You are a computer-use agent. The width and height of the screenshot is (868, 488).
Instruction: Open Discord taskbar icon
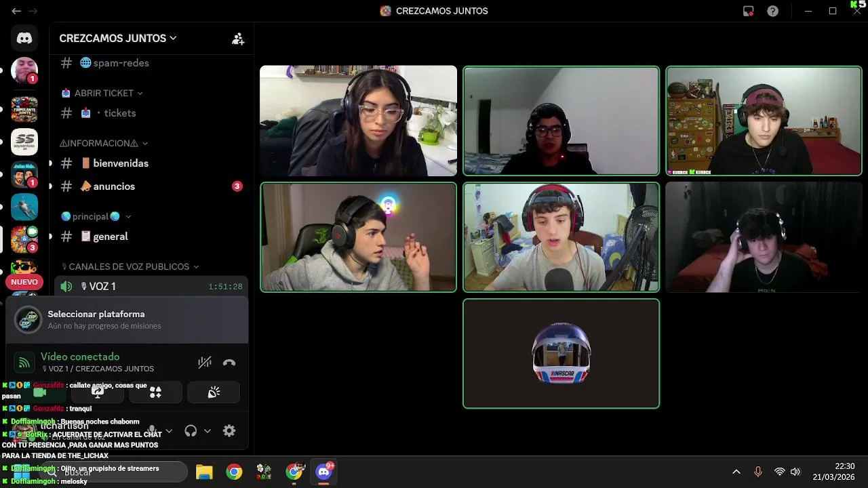coord(324,472)
